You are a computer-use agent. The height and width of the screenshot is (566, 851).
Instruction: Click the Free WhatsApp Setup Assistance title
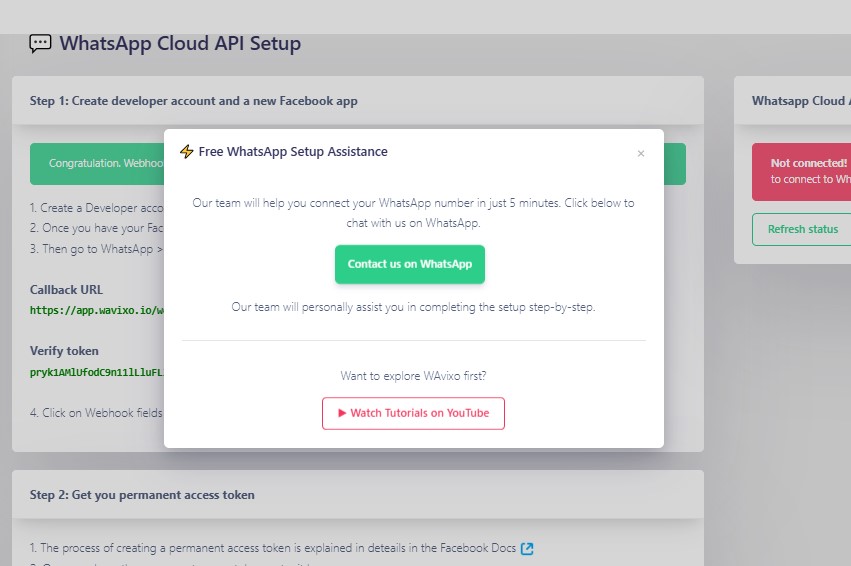click(x=293, y=152)
